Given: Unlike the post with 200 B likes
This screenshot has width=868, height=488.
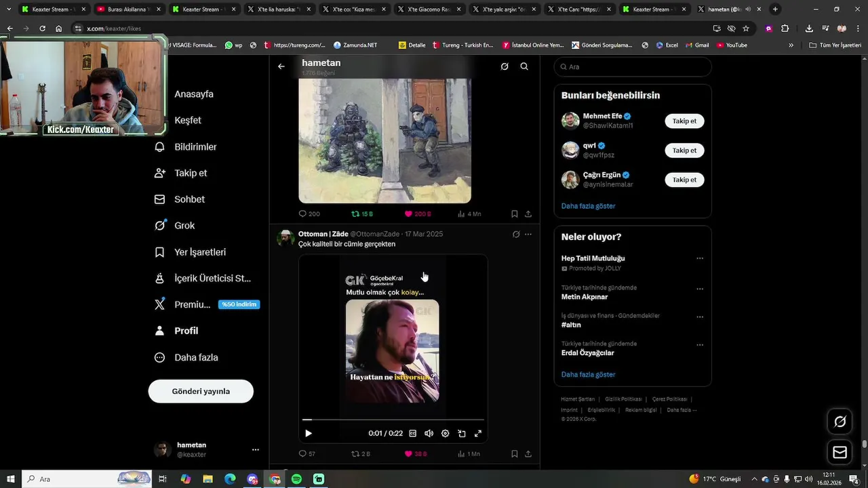Looking at the screenshot, I should (417, 213).
